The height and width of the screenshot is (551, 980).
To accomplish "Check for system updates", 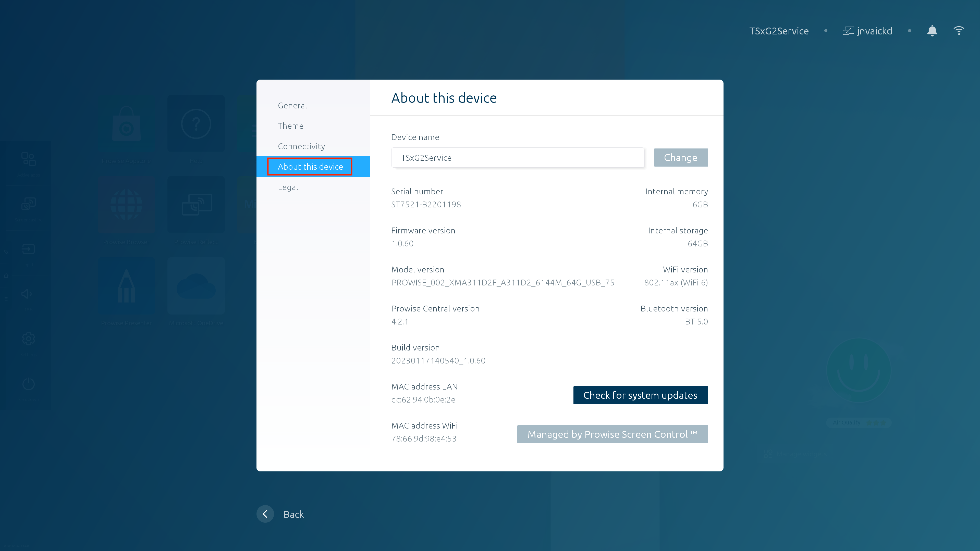I will [x=640, y=395].
